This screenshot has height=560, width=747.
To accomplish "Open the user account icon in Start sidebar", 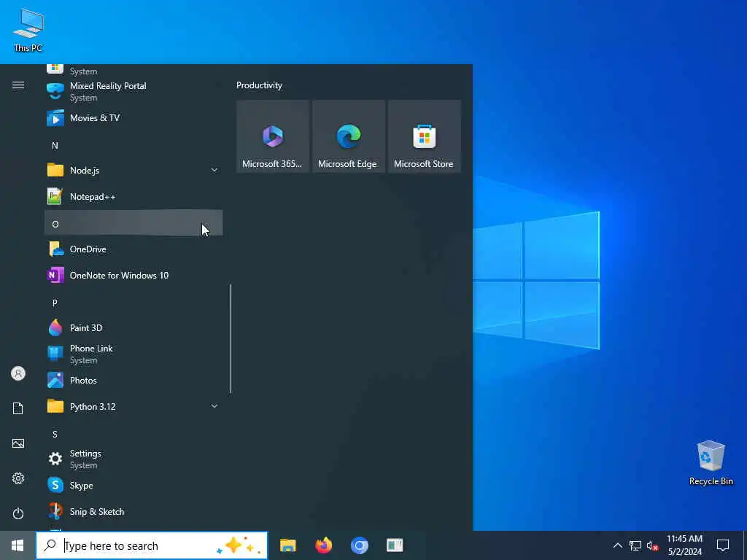I will click(x=18, y=373).
